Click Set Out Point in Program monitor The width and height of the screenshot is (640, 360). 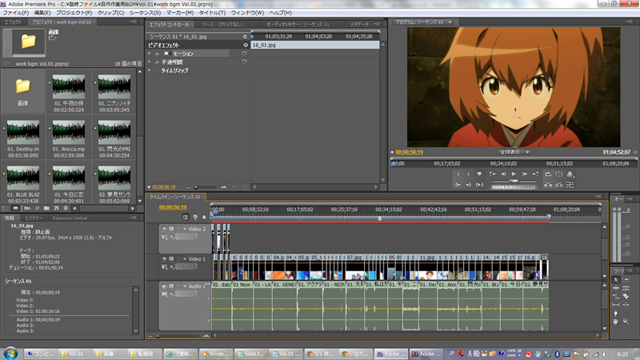(469, 174)
